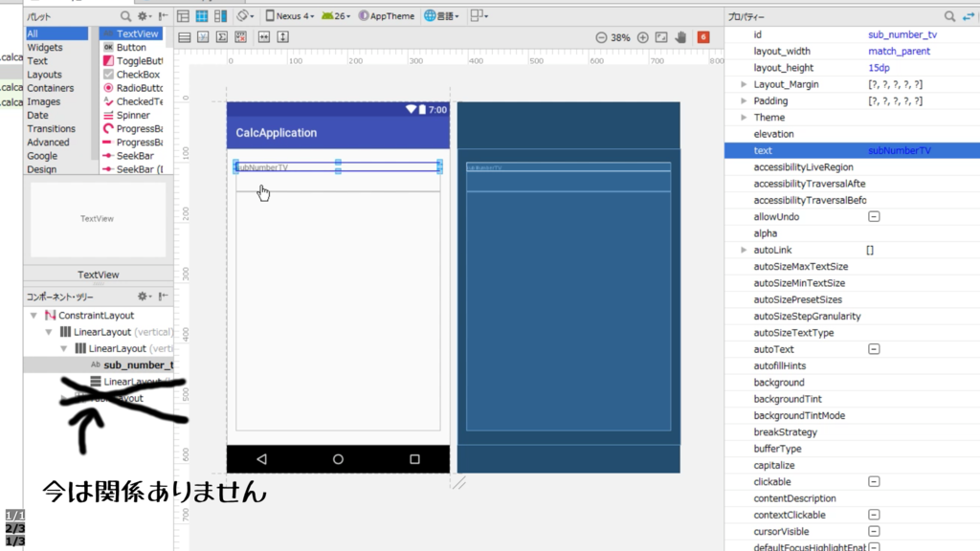Toggle properties view with arrows icon
980x551 pixels.
click(969, 17)
